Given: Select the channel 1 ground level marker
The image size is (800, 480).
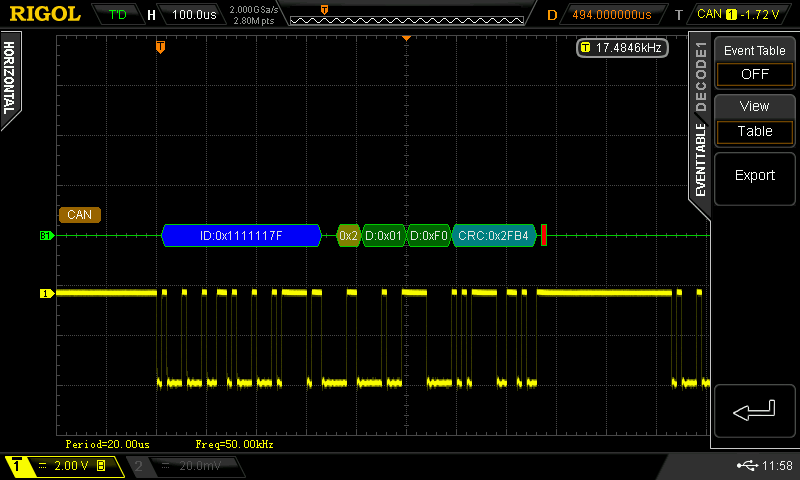Looking at the screenshot, I should point(45,294).
